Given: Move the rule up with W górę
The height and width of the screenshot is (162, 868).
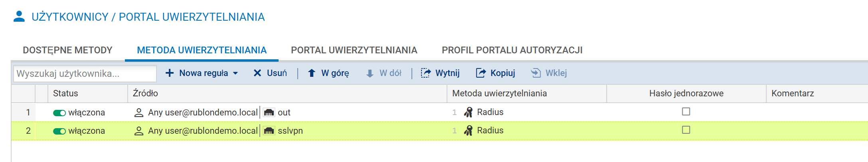Looking at the screenshot, I should (x=328, y=73).
